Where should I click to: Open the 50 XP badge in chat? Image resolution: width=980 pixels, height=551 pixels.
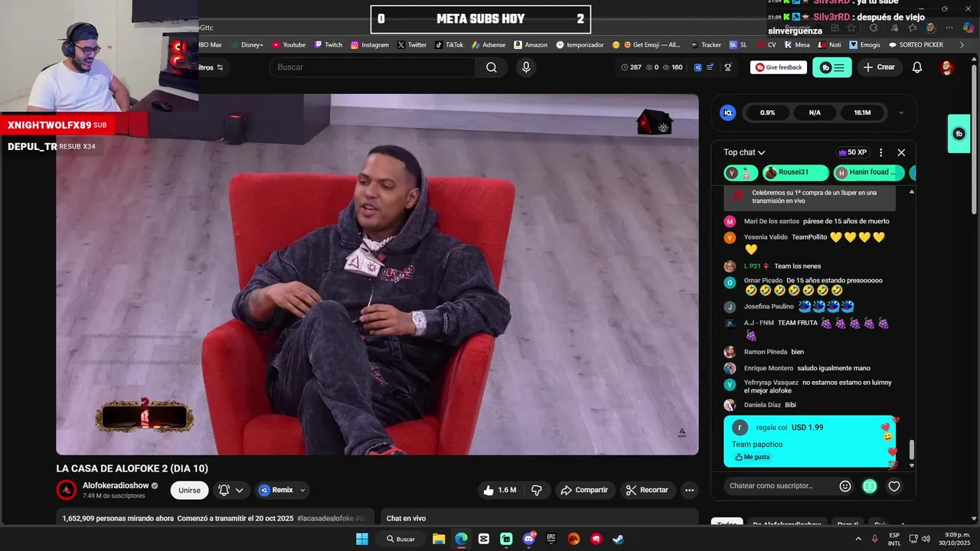point(852,152)
